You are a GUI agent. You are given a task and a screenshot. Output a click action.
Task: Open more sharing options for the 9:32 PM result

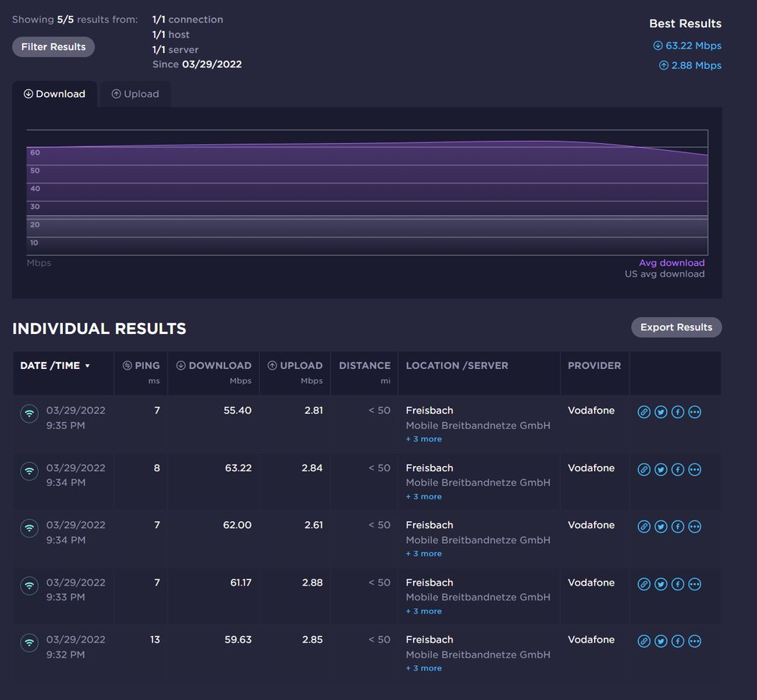(695, 640)
